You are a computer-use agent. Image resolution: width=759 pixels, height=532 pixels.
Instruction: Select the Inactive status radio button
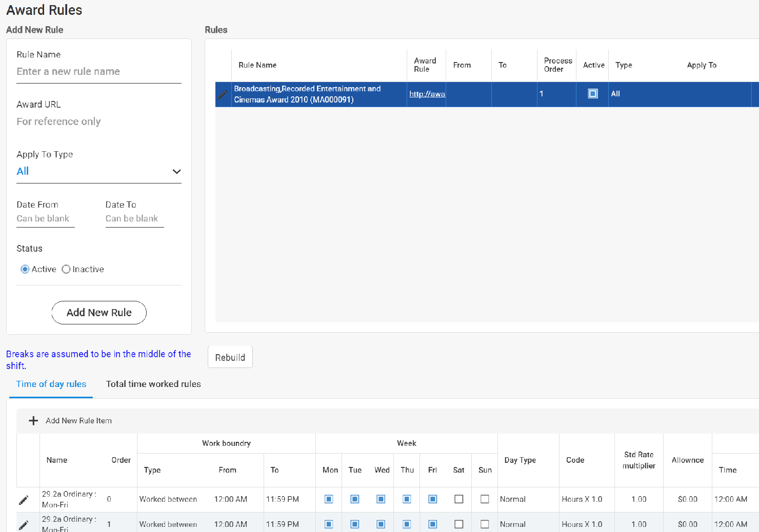coord(66,269)
